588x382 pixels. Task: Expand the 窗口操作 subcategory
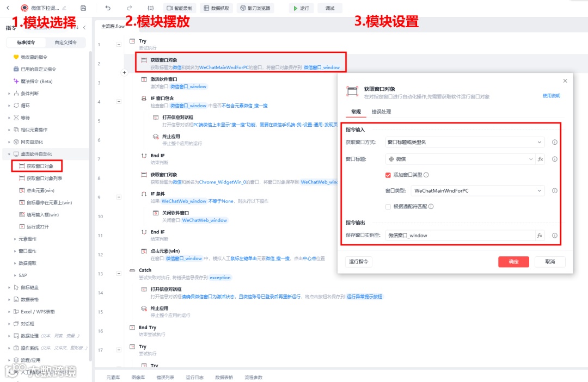pyautogui.click(x=15, y=251)
